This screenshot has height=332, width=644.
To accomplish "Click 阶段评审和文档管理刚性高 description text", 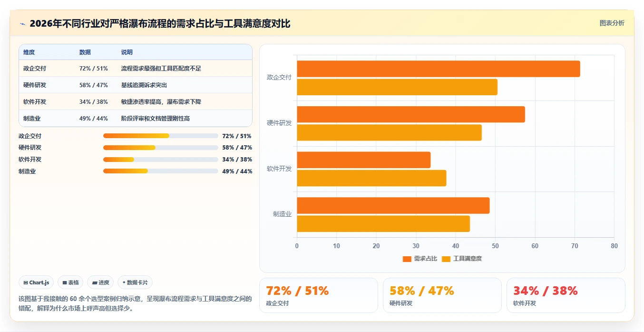I will (156, 119).
